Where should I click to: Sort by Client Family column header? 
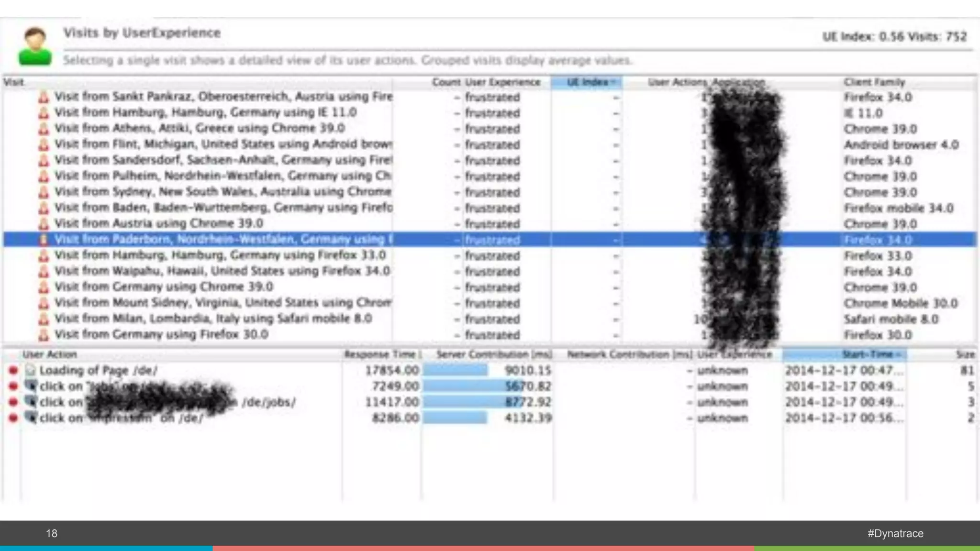[x=874, y=82]
